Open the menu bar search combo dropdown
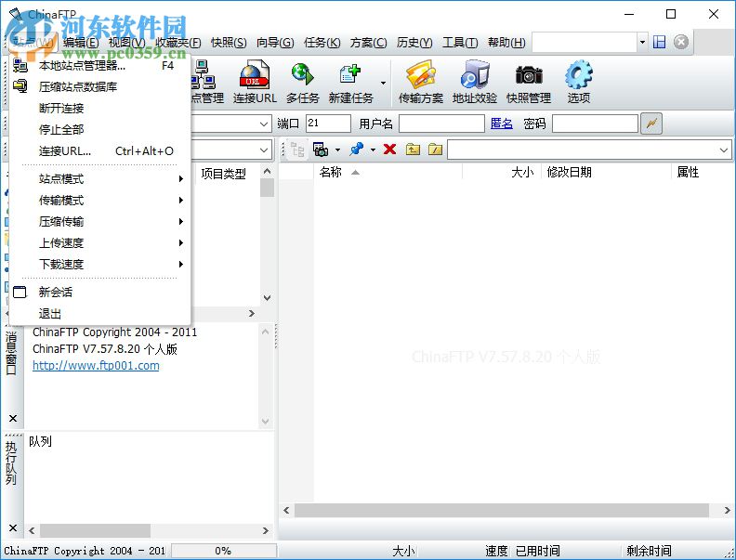Image resolution: width=736 pixels, height=560 pixels. [x=642, y=42]
